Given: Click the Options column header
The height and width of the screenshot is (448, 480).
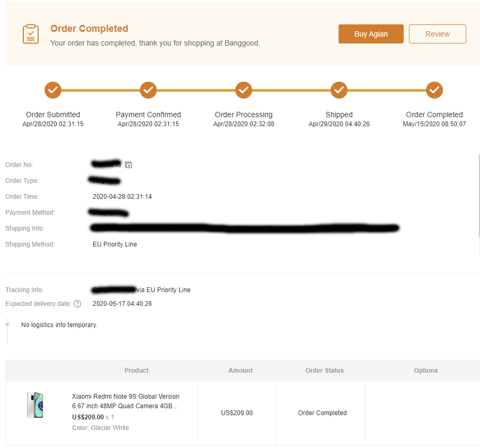Looking at the screenshot, I should coord(425,371).
